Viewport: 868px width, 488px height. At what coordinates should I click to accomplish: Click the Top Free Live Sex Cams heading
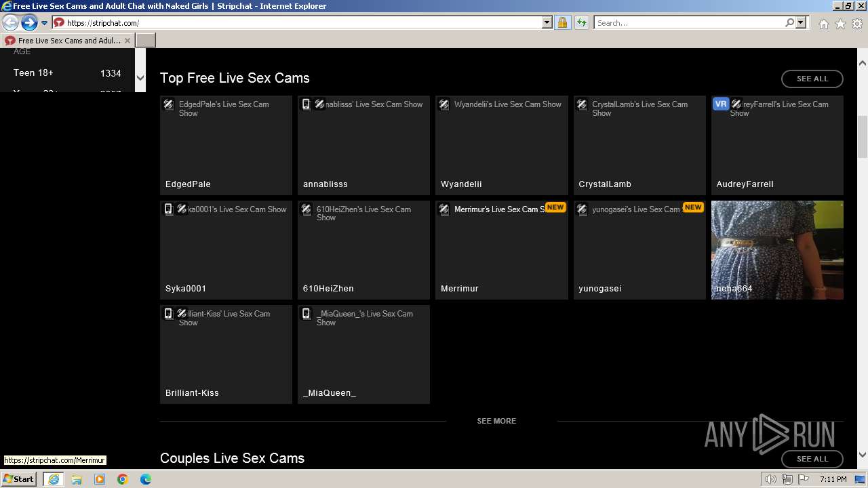(x=235, y=78)
